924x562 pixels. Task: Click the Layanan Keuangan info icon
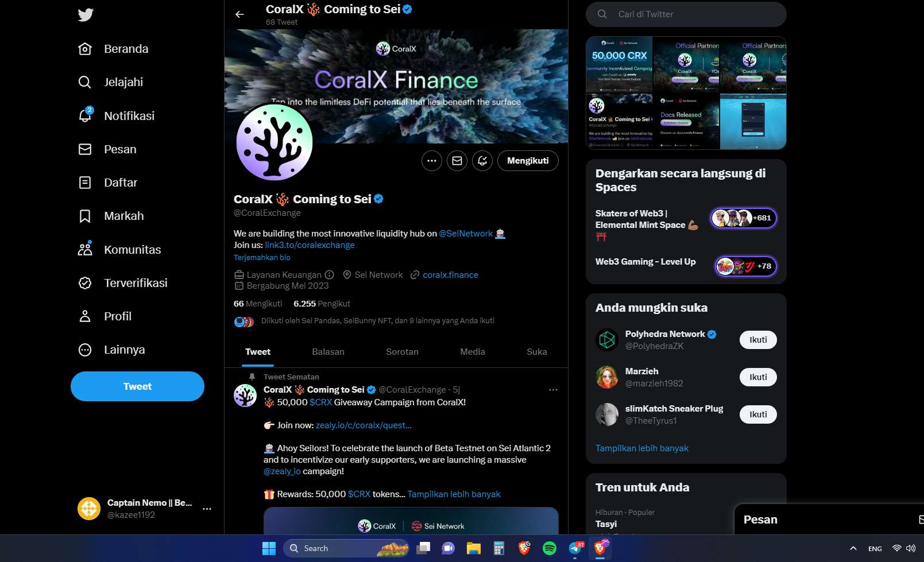pos(330,275)
